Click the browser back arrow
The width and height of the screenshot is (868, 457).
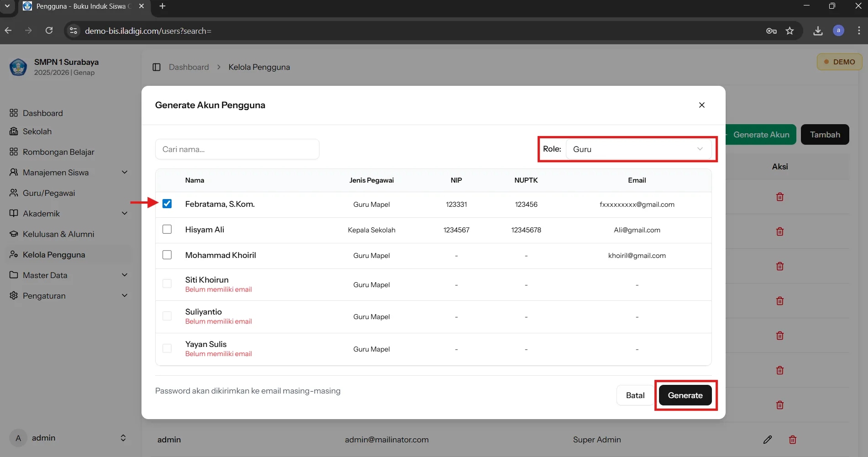8,31
